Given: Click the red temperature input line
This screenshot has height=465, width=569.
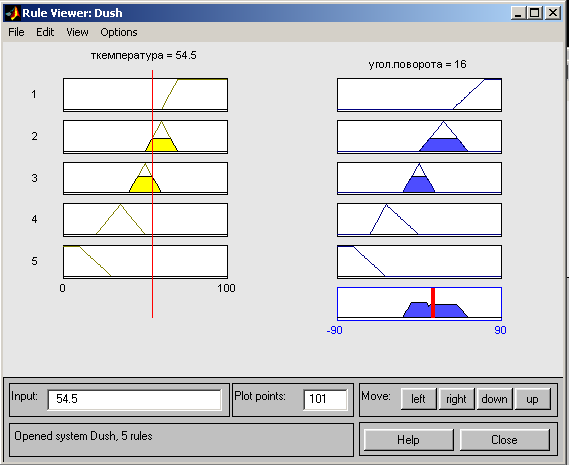Looking at the screenshot, I should pyautogui.click(x=152, y=194).
